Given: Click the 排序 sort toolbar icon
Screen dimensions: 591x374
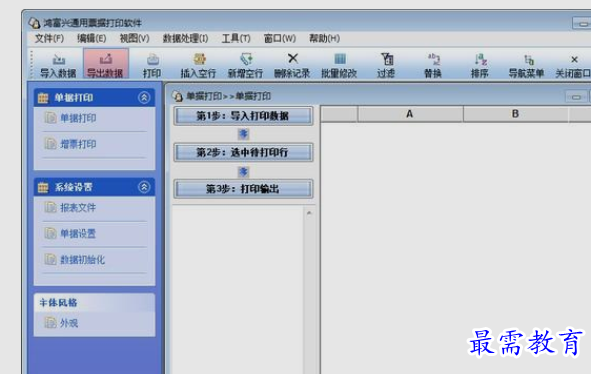Looking at the screenshot, I should pos(480,59).
